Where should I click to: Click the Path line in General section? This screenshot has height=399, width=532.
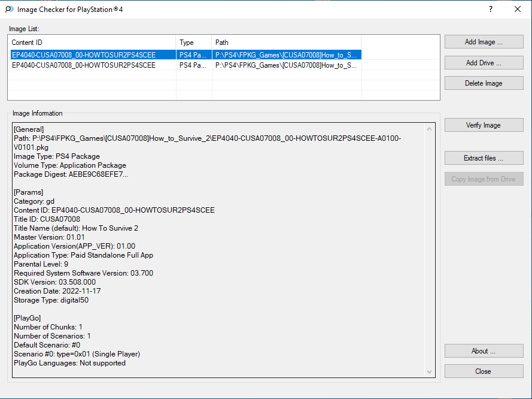coord(207,143)
